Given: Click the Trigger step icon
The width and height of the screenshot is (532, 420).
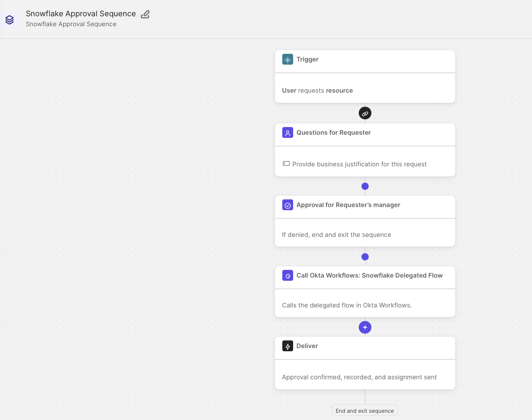Looking at the screenshot, I should pyautogui.click(x=287, y=59).
